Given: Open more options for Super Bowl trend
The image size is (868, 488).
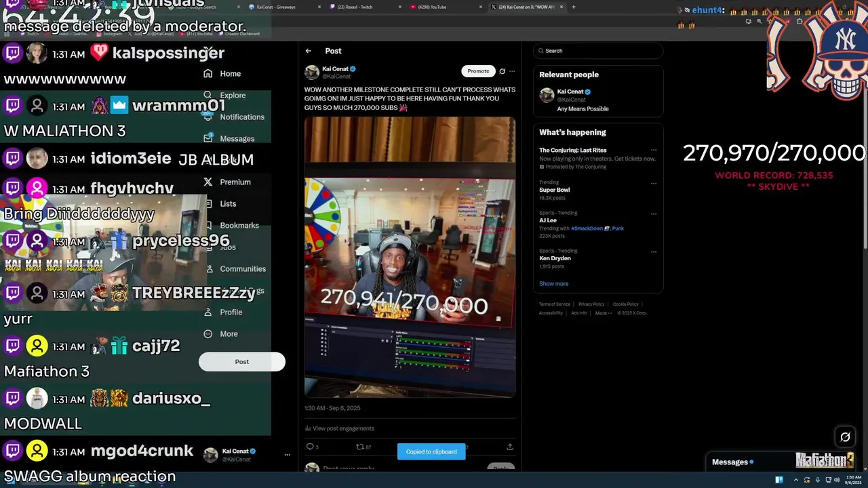Looking at the screenshot, I should (x=654, y=183).
